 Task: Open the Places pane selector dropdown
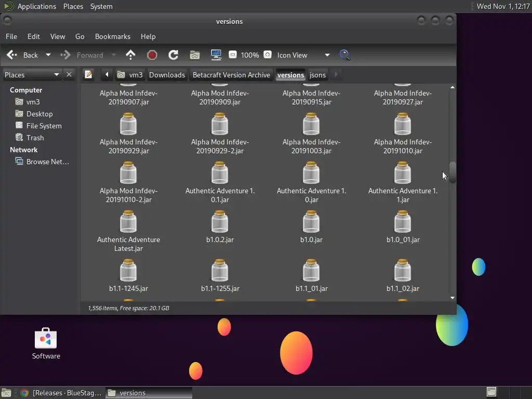(x=32, y=75)
